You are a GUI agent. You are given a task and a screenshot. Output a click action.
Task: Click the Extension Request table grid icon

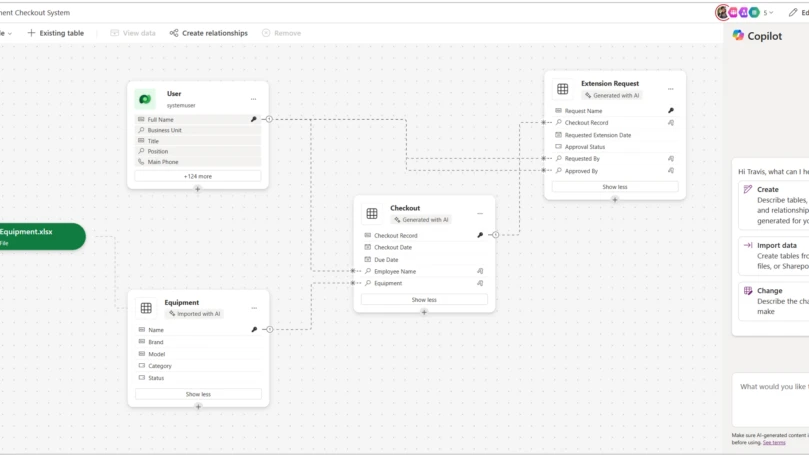click(x=562, y=89)
